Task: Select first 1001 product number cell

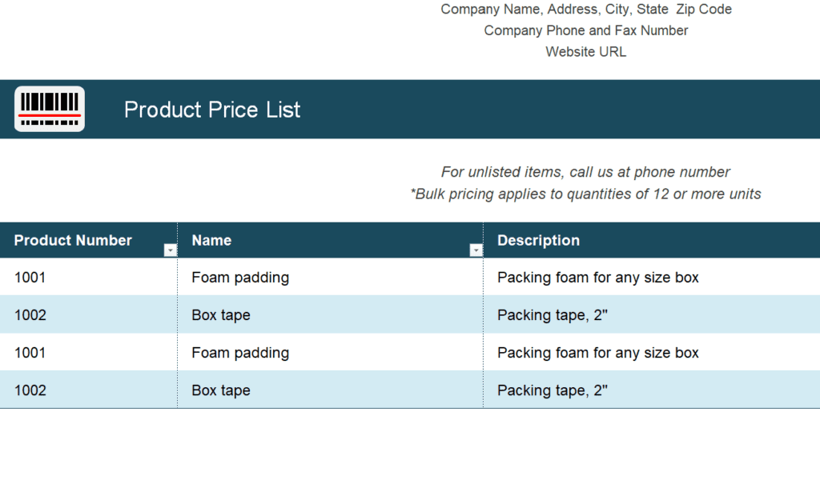Action: click(88, 278)
